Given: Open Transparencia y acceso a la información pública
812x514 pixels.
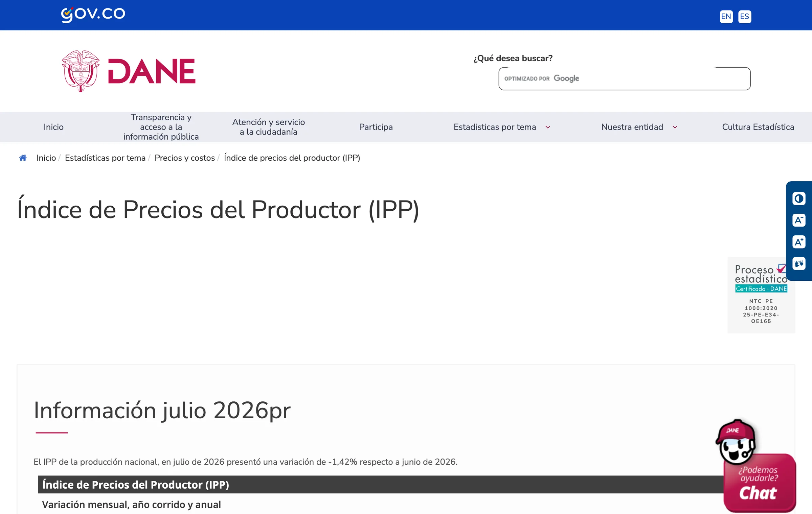Looking at the screenshot, I should point(161,127).
